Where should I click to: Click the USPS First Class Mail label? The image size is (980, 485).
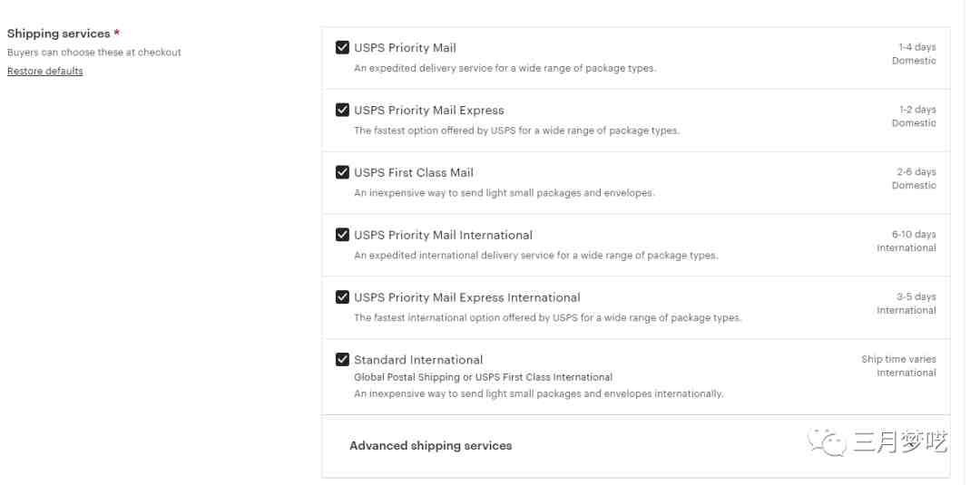(414, 172)
